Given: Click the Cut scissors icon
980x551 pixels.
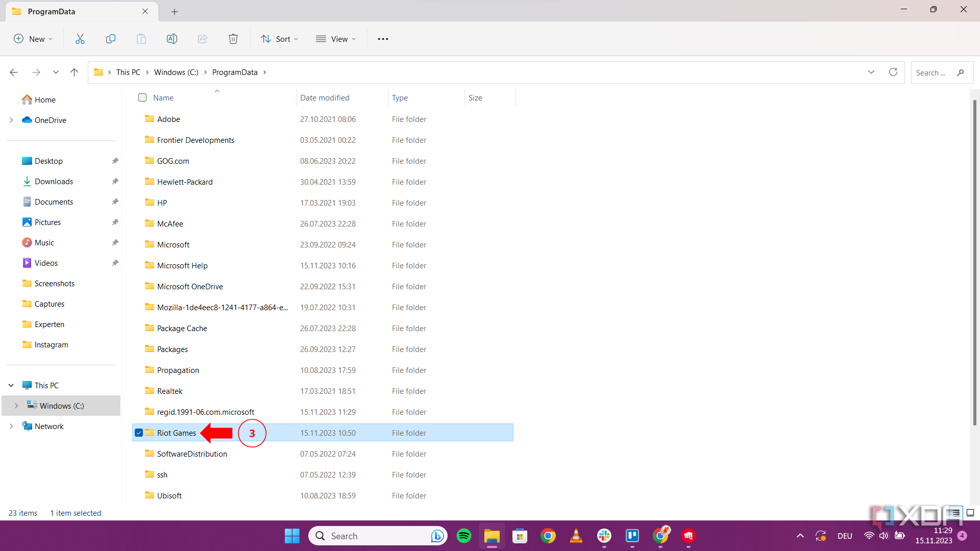Looking at the screenshot, I should coord(80,39).
